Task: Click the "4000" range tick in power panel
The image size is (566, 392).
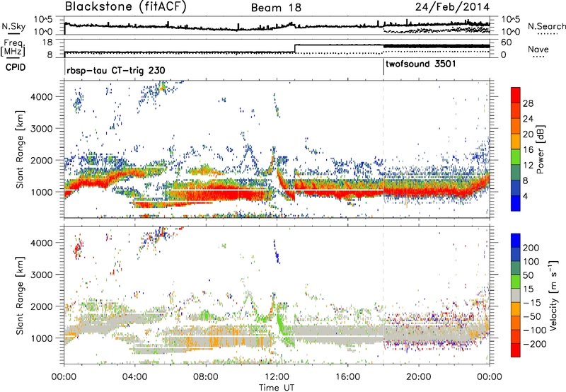Action: click(x=42, y=96)
